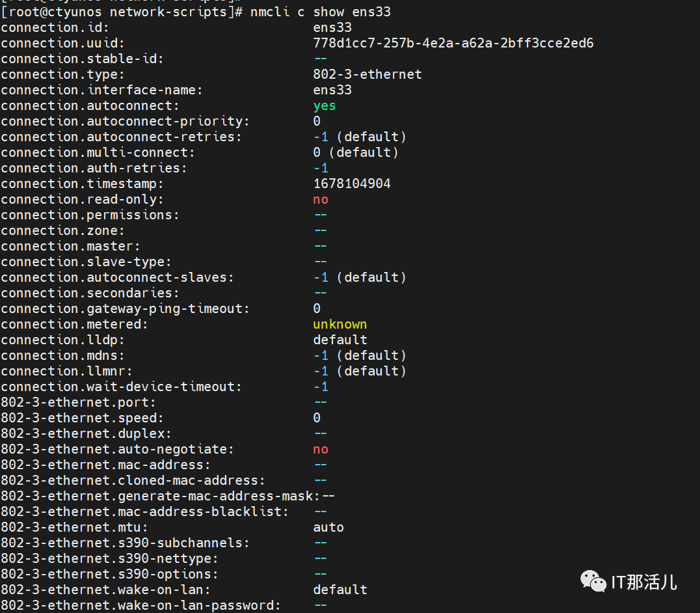Click the IT那活儿 watermark text
This screenshot has height=613, width=700.
[x=644, y=582]
